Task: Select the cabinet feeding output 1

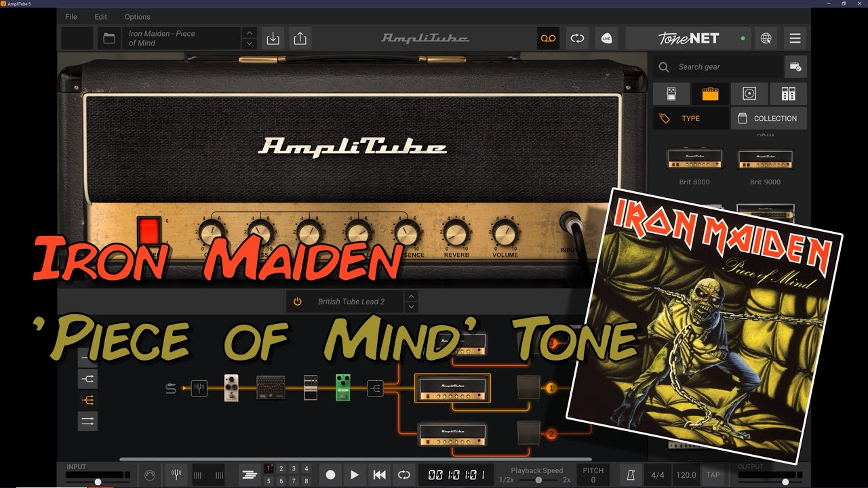Action: 528,388
